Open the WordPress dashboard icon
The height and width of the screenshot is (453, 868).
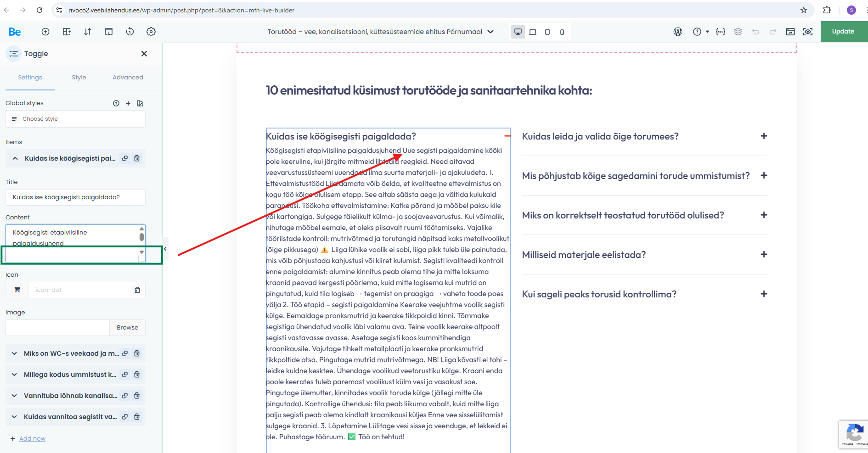point(678,32)
